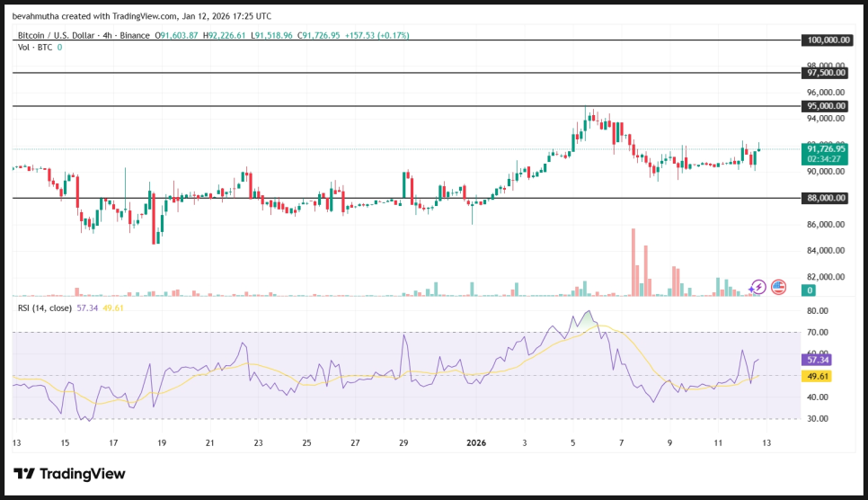The image size is (868, 500).
Task: Click the tallest red volume bar
Action: 633,261
